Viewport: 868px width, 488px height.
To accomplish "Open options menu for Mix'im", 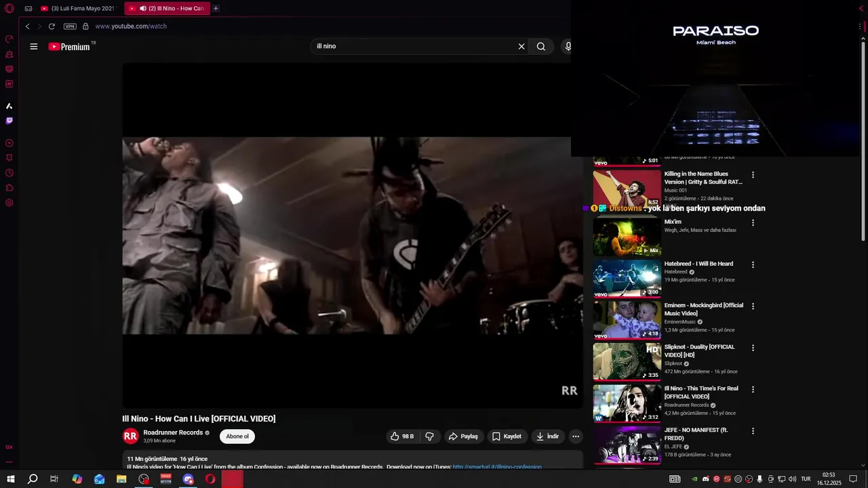I will pyautogui.click(x=753, y=223).
